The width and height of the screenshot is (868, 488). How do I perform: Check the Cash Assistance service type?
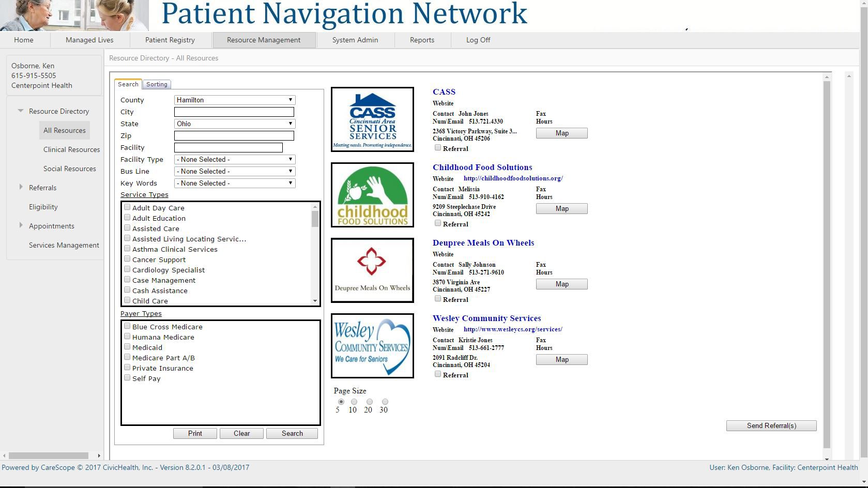coord(127,290)
